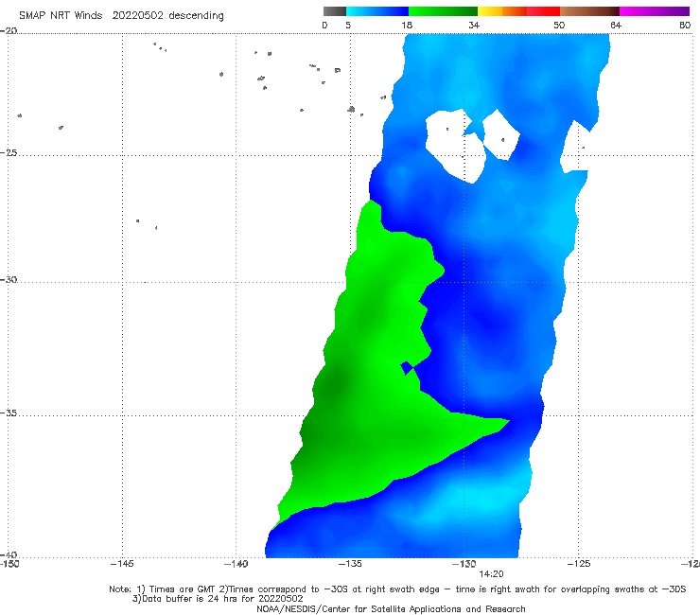This screenshot has height=615, width=700.
Task: Click the "3)Data buffer is 24 hrs" note
Action: tap(218, 599)
